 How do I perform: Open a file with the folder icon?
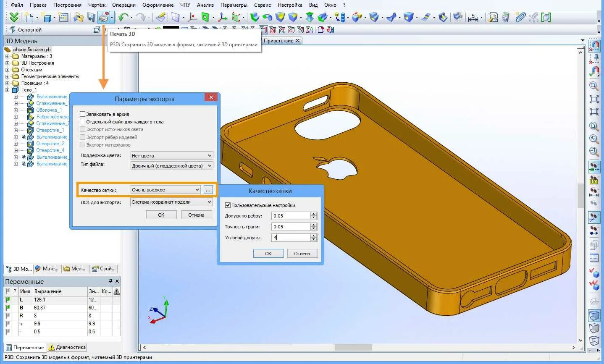78,17
